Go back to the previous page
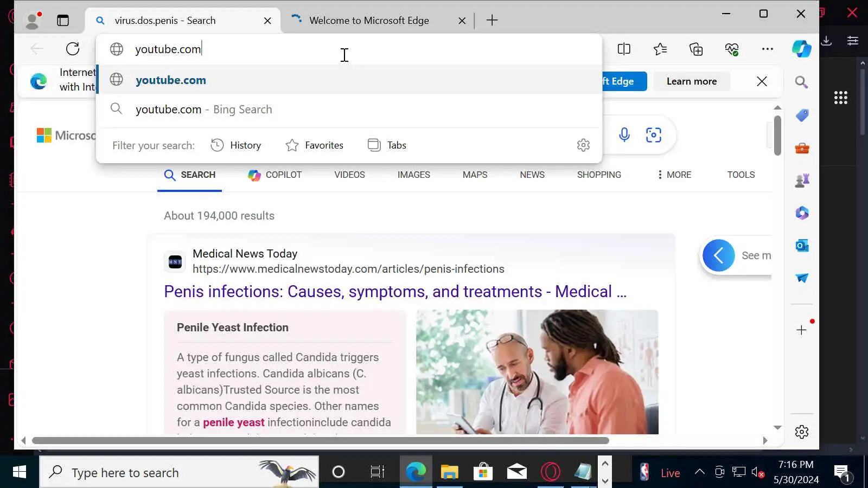The width and height of the screenshot is (868, 488). [x=37, y=49]
